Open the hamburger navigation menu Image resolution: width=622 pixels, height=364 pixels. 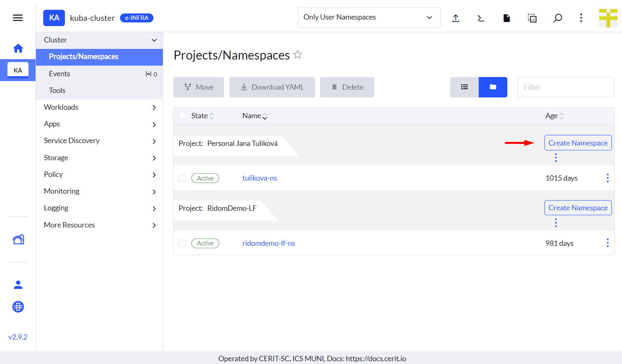(x=18, y=18)
